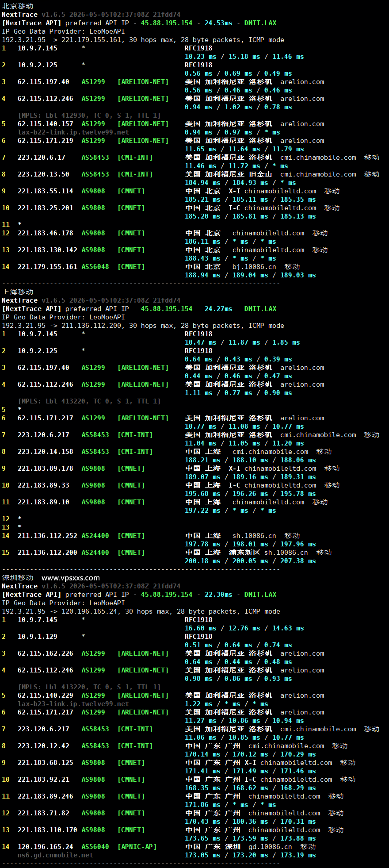The height and width of the screenshot is (868, 389).
Task: Click latency 170.43 ms / 180.36 ms line
Action: (x=250, y=822)
